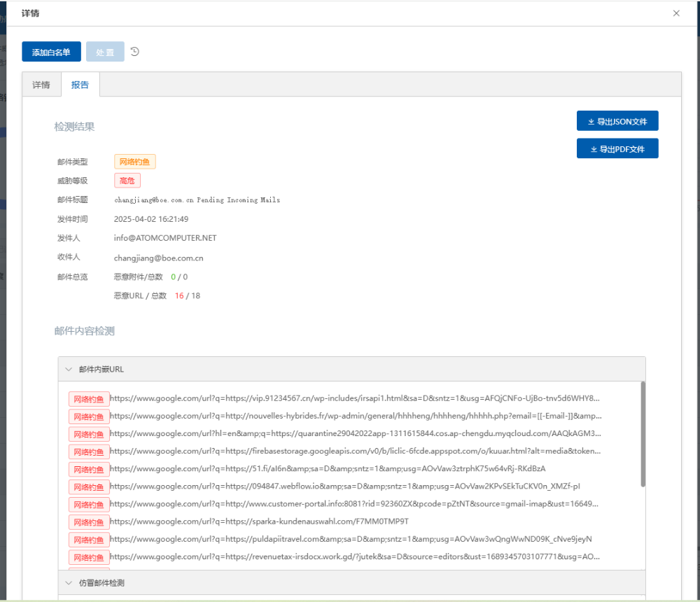The image size is (700, 602).
Task: Click the firebasestorage.googleapis.com URL
Action: [x=354, y=451]
